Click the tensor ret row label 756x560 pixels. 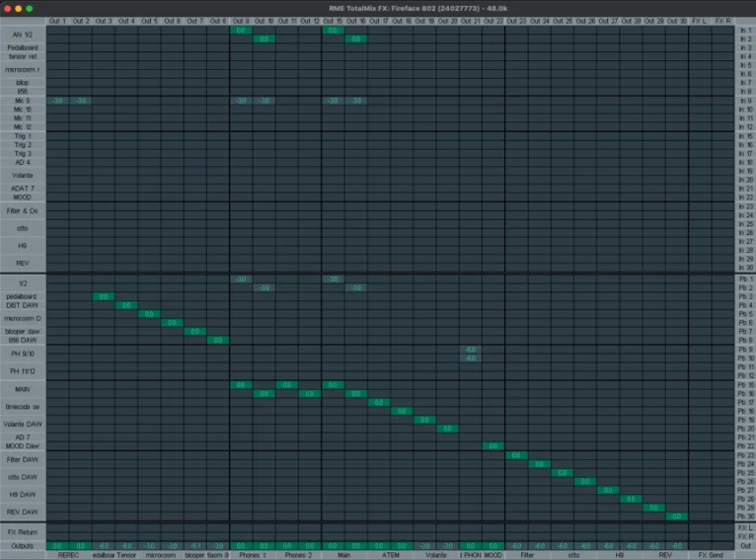(x=23, y=56)
